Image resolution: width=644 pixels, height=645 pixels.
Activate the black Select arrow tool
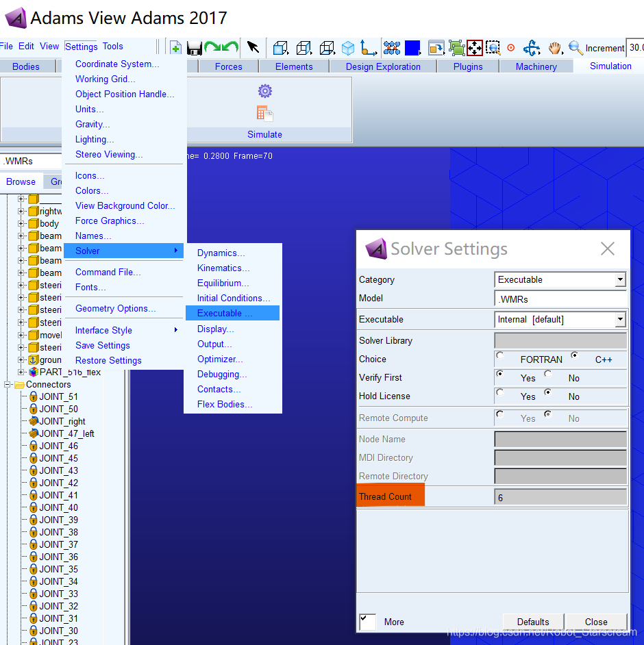[253, 47]
